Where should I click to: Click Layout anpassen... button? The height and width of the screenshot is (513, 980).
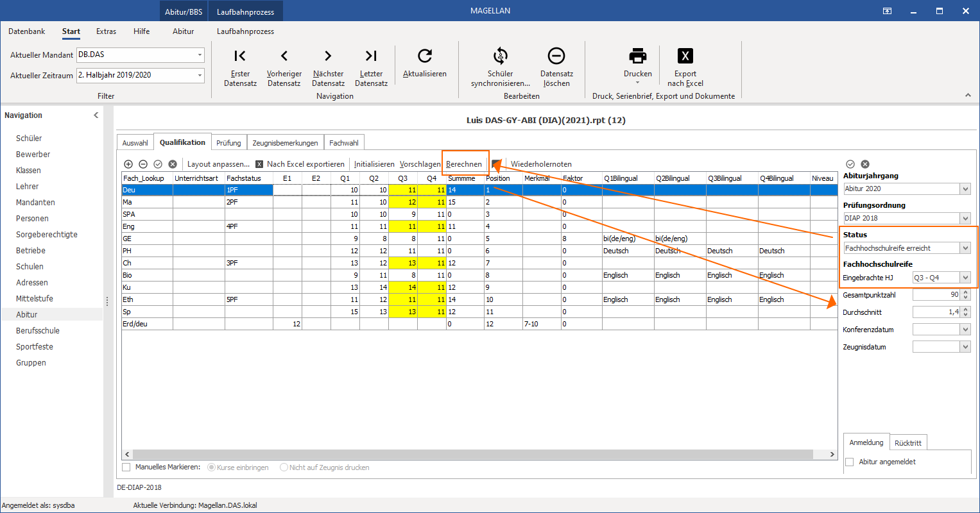tap(219, 164)
